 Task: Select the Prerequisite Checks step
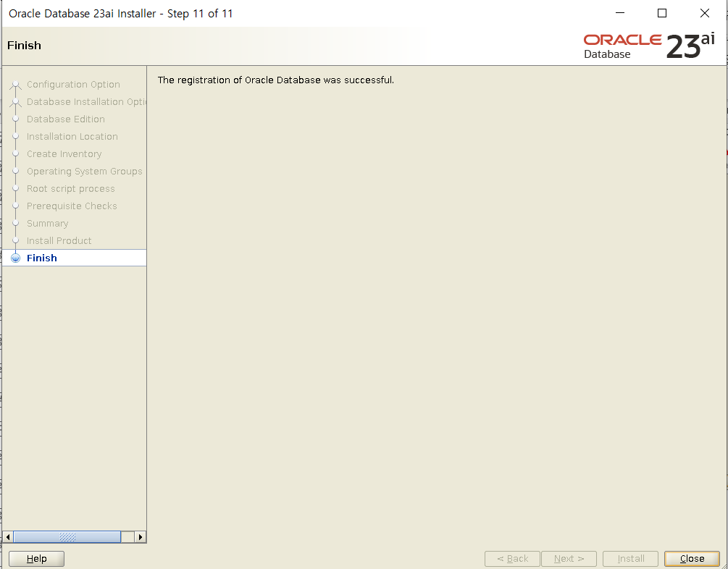pos(72,206)
